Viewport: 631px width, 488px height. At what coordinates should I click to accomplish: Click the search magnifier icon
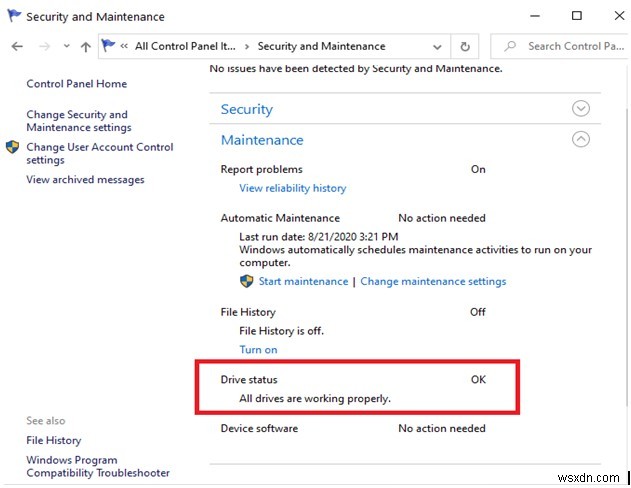[510, 46]
